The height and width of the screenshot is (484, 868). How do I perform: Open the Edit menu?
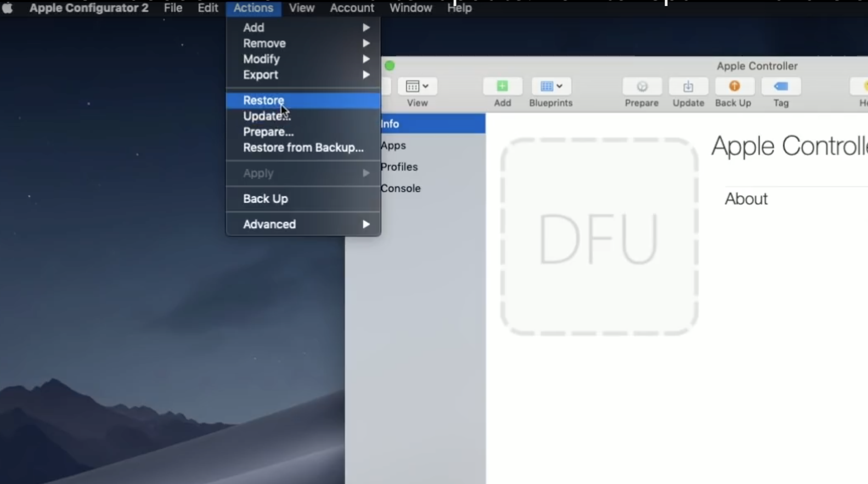(207, 8)
